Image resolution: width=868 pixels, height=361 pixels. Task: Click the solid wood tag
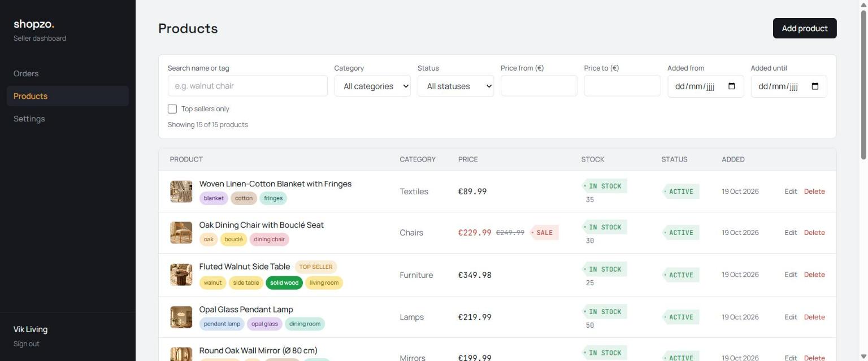coord(284,283)
